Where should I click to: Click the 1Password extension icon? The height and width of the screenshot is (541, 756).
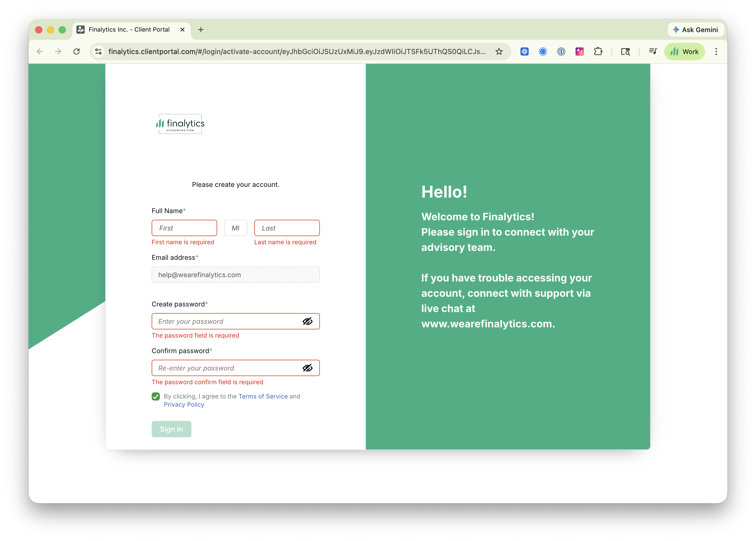coord(561,52)
